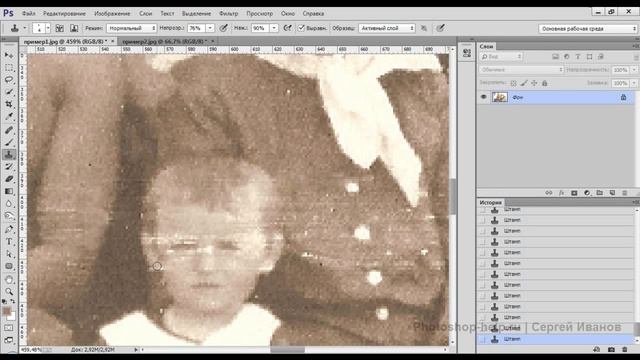640x360 pixels.
Task: Create a new layer button
Action: [612, 193]
